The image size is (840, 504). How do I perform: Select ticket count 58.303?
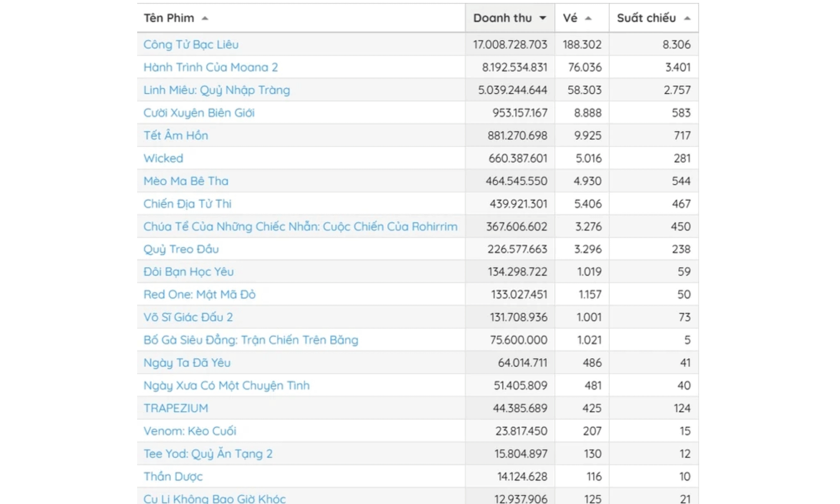coord(584,90)
